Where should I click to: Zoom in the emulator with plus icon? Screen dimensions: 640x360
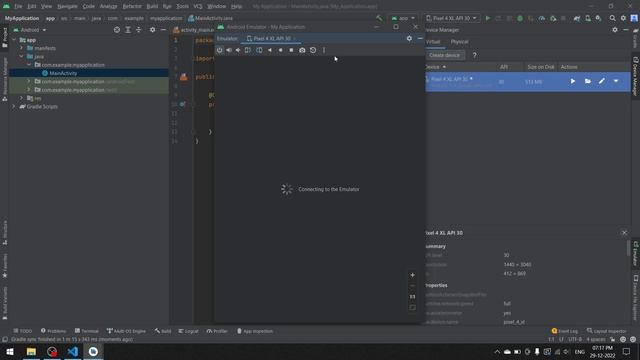click(412, 275)
